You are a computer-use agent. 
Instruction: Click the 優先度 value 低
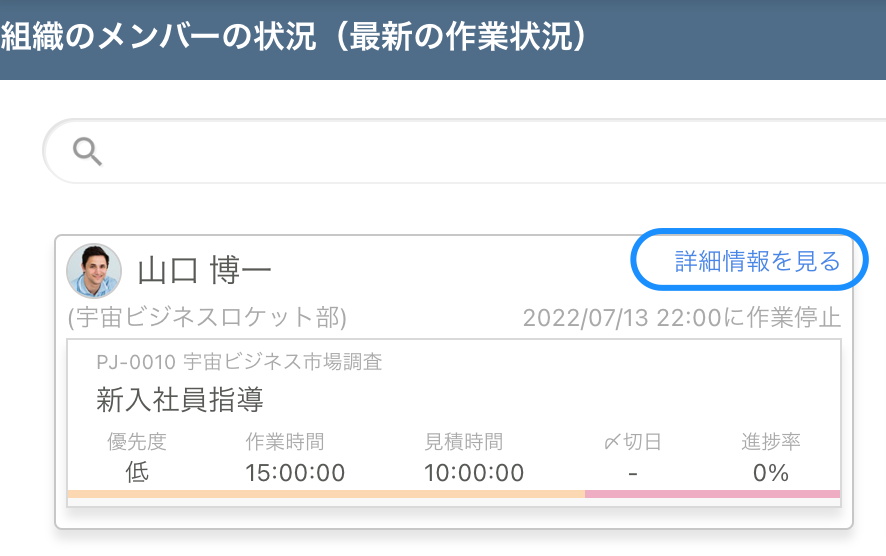137,472
